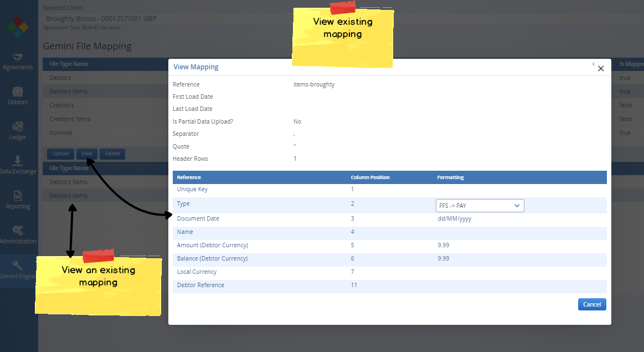Click the Reference column header in dialog table

tap(189, 177)
